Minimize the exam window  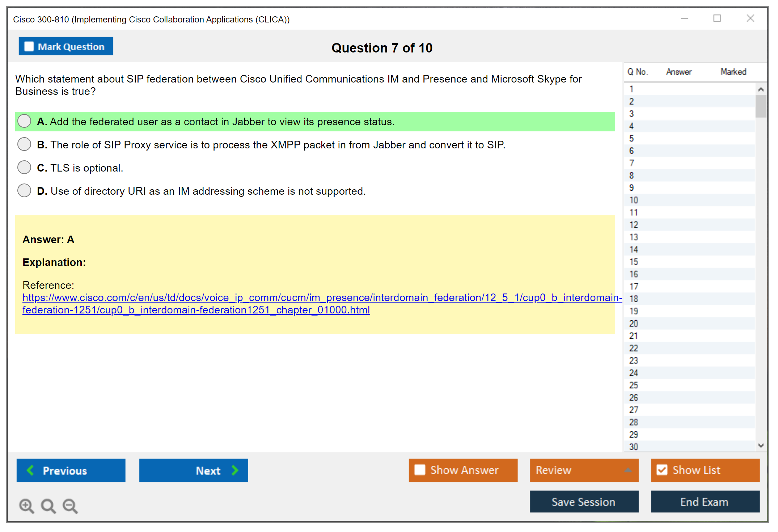684,18
